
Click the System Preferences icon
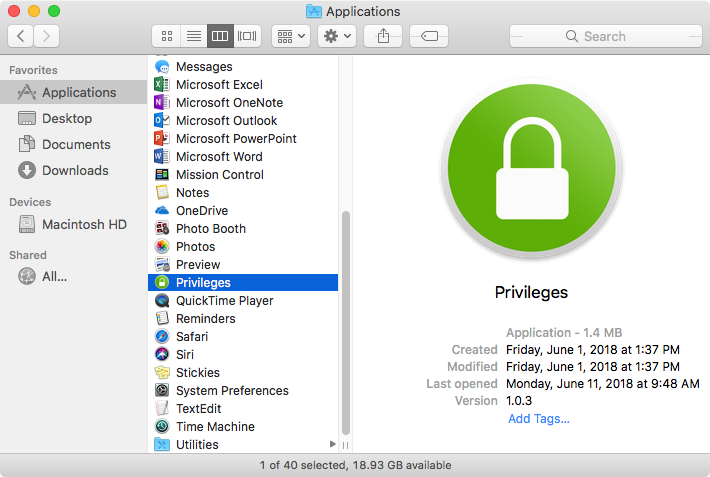coord(162,390)
